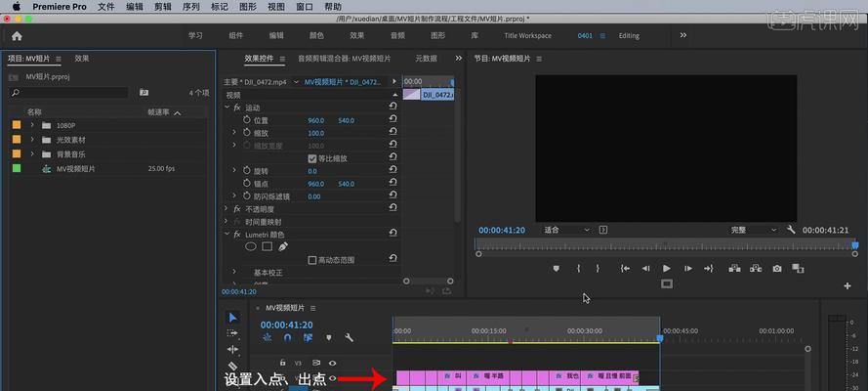868x391 pixels.
Task: Export frame with camera icon
Action: click(x=777, y=269)
